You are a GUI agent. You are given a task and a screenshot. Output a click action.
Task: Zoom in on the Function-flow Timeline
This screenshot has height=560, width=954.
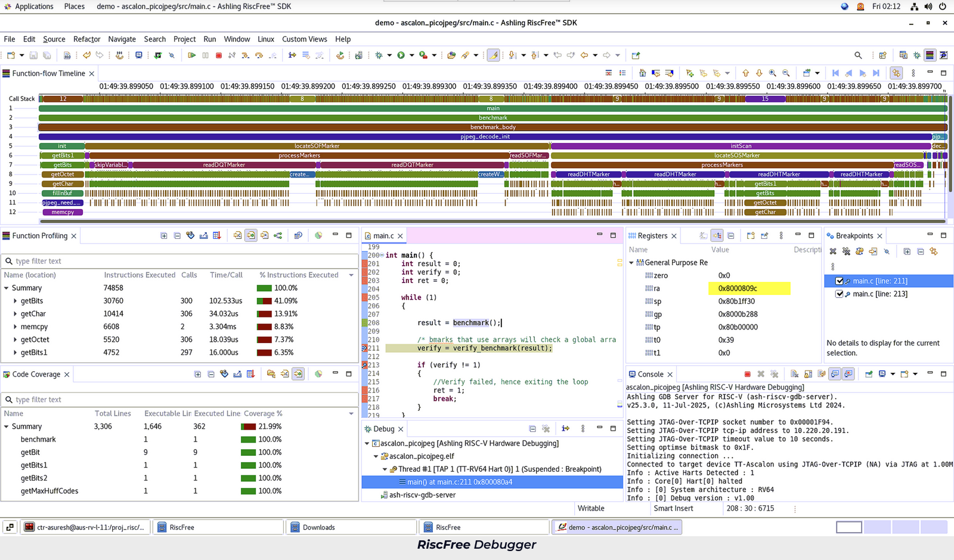[772, 73]
